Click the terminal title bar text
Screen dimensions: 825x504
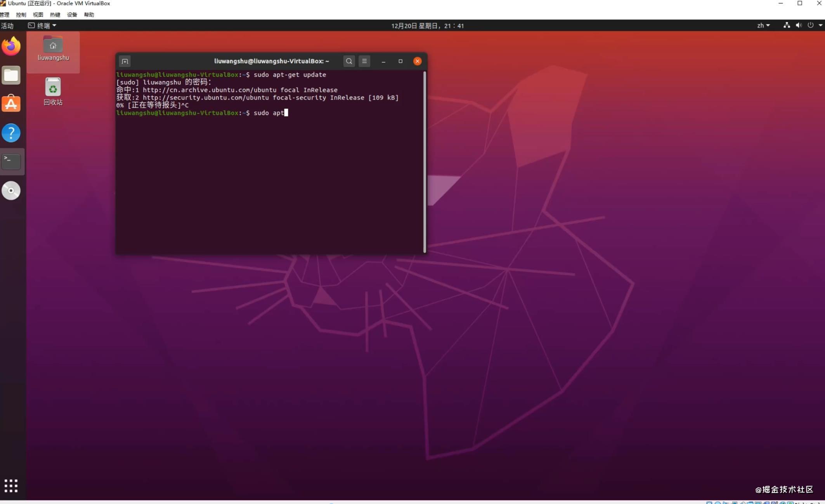coord(271,61)
